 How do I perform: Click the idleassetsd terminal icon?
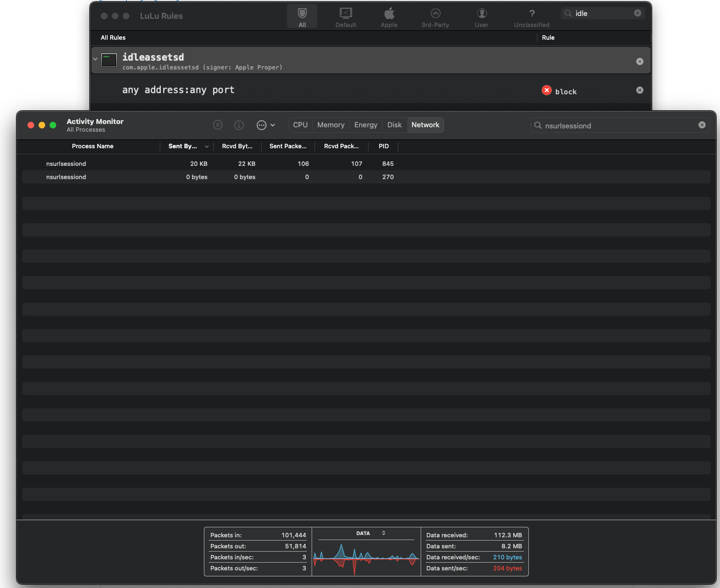[x=109, y=60]
